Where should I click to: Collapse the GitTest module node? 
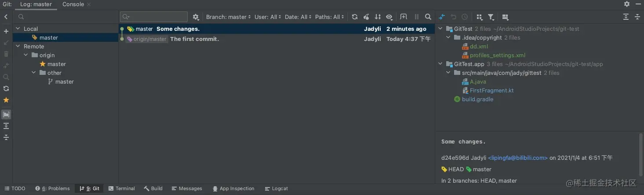tap(440, 29)
